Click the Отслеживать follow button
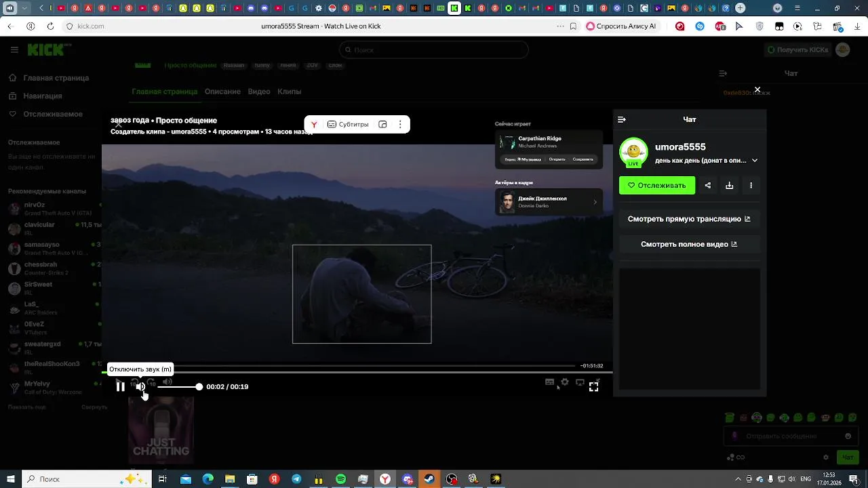The width and height of the screenshot is (868, 488). point(657,185)
